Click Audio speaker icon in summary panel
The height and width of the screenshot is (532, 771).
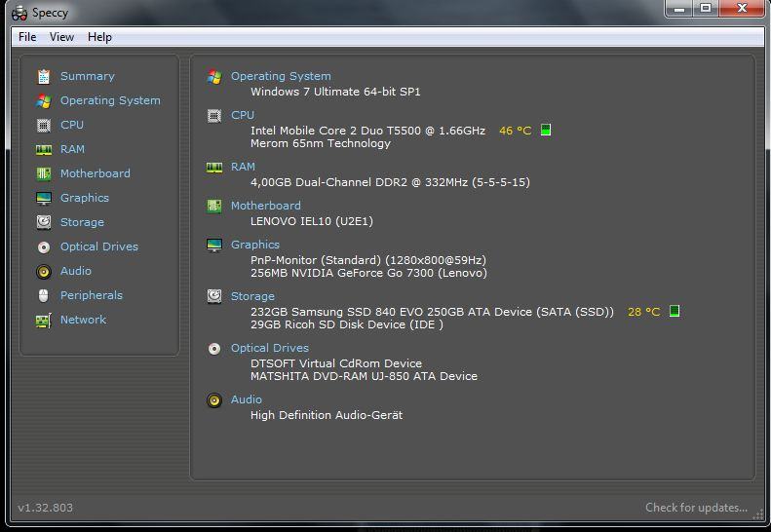point(214,400)
